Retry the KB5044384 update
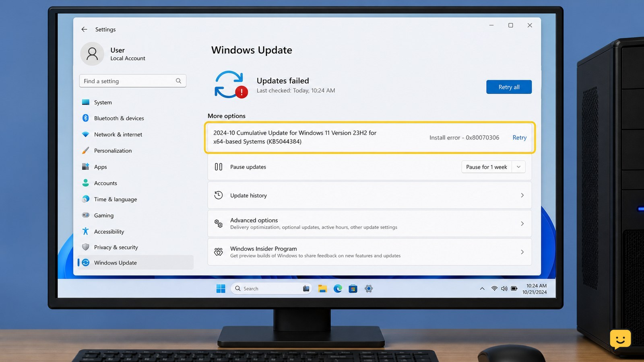Viewport: 644px width, 362px height. (519, 138)
